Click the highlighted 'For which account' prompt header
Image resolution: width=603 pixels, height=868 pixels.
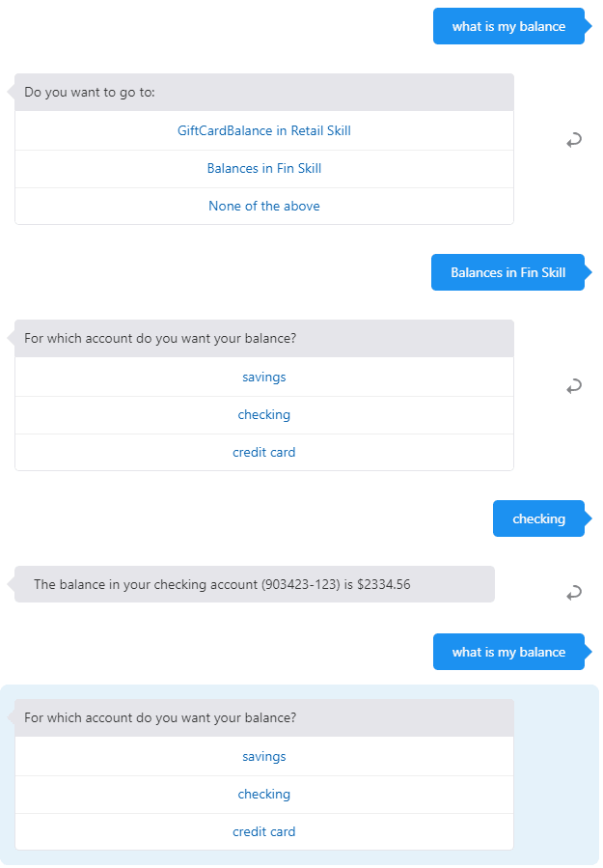[x=263, y=718]
